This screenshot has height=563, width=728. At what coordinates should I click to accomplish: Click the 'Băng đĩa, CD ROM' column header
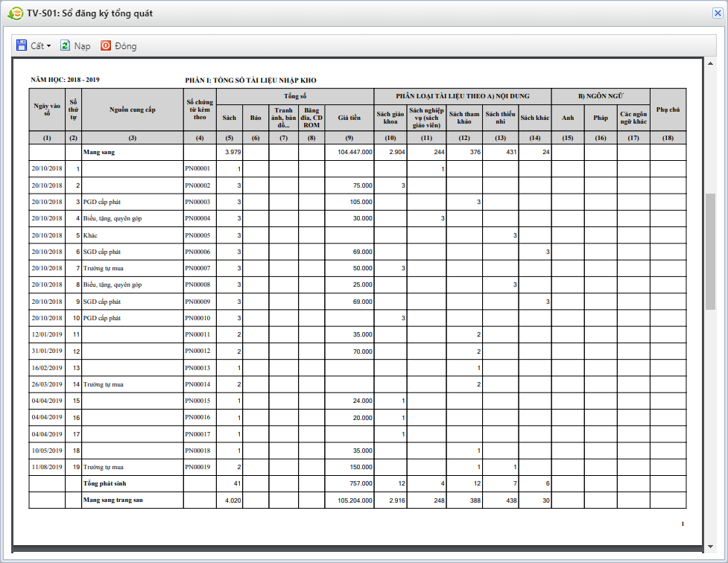click(x=311, y=118)
